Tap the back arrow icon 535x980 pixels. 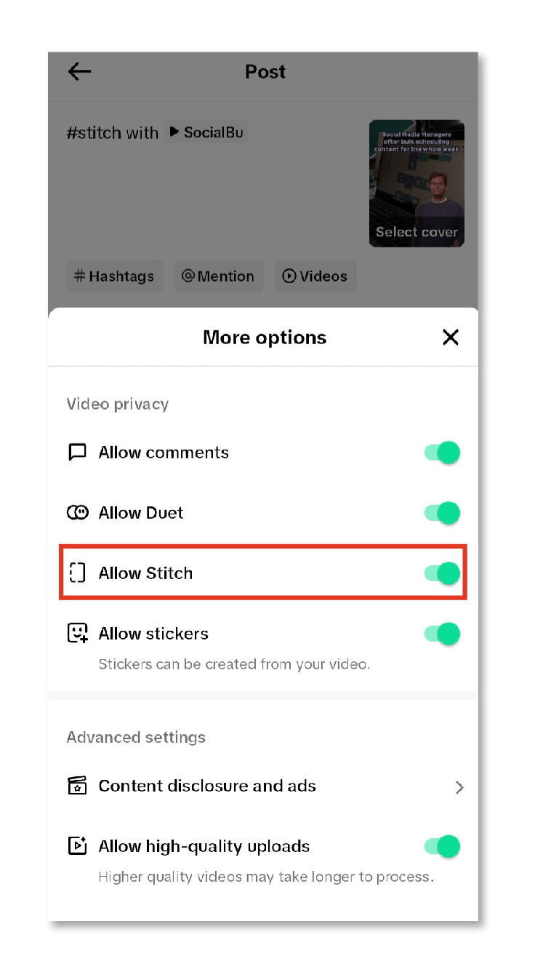(79, 71)
